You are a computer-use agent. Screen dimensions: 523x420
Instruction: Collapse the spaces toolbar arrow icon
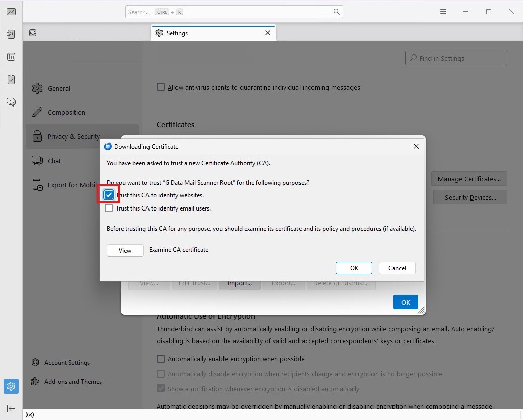pos(11,408)
